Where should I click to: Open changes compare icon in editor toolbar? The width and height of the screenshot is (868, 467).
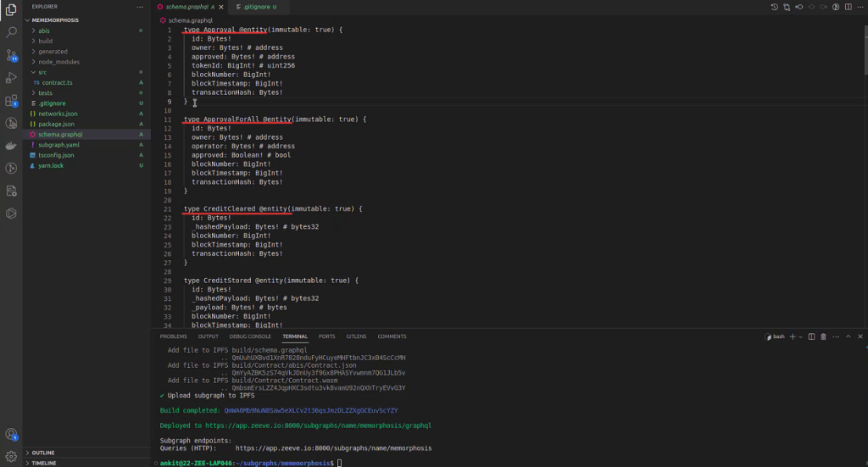click(x=787, y=7)
